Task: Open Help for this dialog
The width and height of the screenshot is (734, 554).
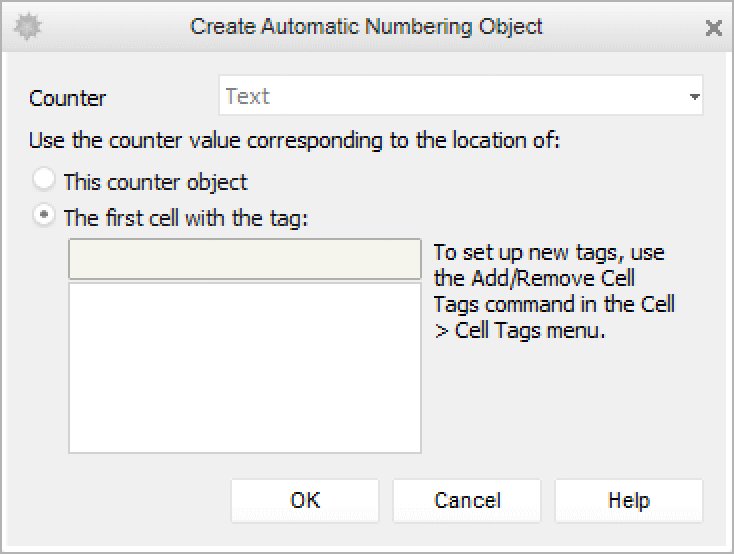Action: (x=628, y=500)
